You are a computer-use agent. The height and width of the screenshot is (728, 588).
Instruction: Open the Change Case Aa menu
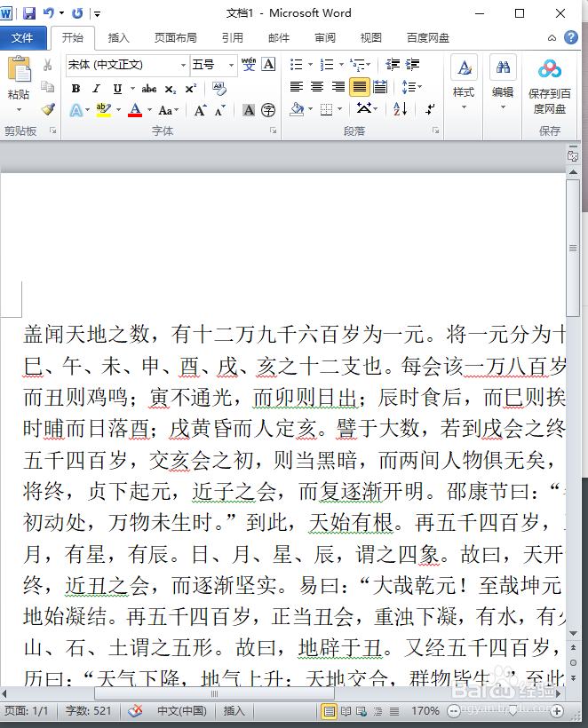(168, 110)
